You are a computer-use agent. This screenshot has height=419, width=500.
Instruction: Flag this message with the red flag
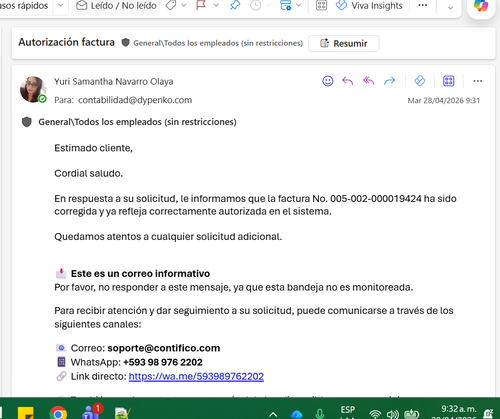pos(201,5)
